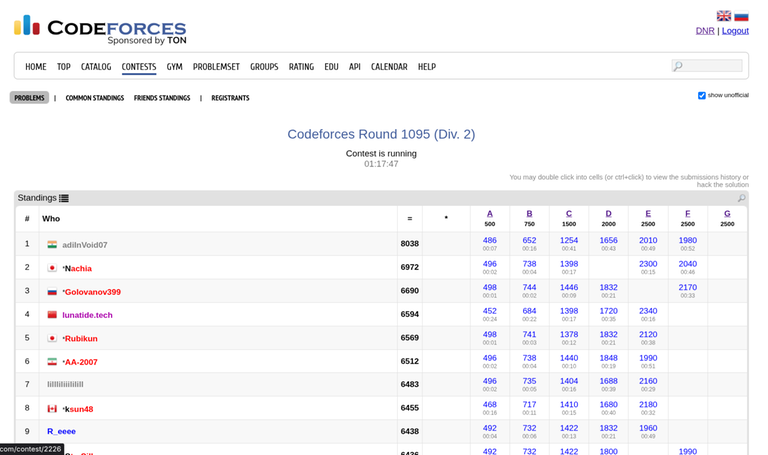The width and height of the screenshot is (768, 455).
Task: Open user Golovanov399's profile
Action: (93, 292)
